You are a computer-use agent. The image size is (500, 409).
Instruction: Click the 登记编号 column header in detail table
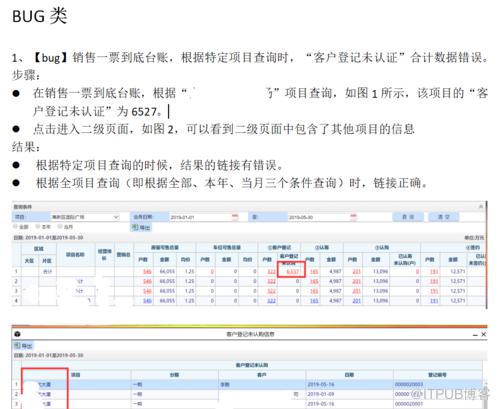[x=438, y=375]
